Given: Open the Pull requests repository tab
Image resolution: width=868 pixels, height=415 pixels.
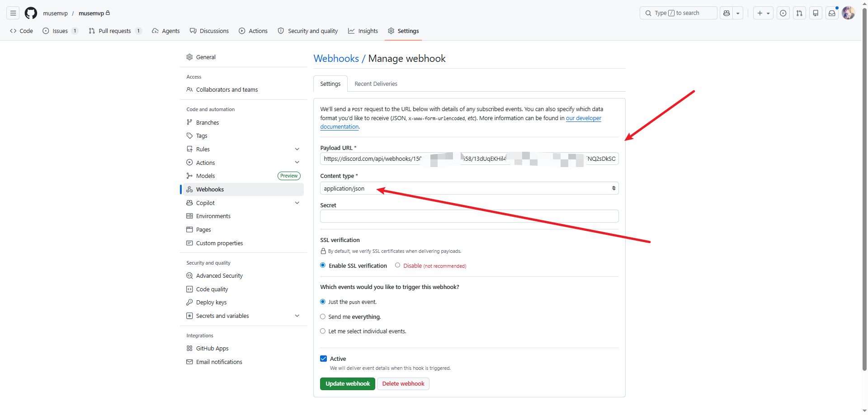Looking at the screenshot, I should pyautogui.click(x=115, y=31).
